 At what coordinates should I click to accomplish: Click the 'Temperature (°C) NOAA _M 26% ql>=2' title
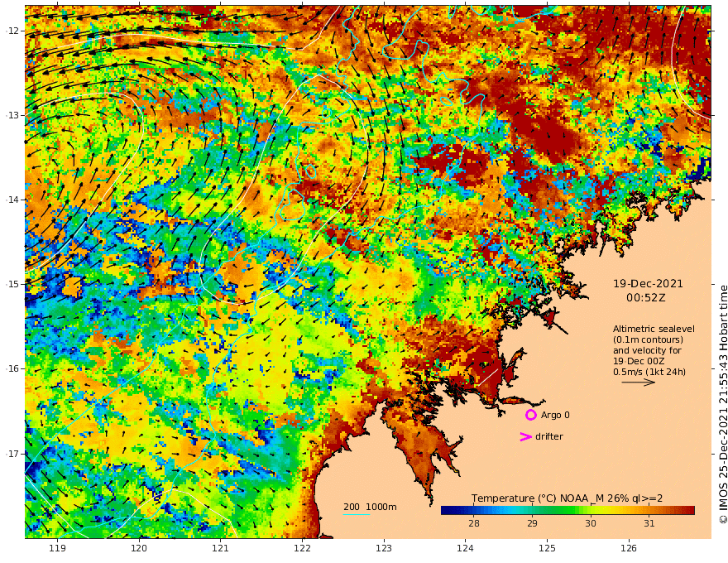(567, 498)
